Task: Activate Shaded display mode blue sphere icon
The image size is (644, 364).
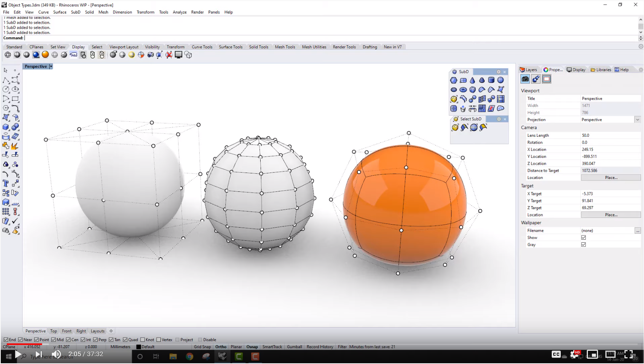Action: pos(36,55)
